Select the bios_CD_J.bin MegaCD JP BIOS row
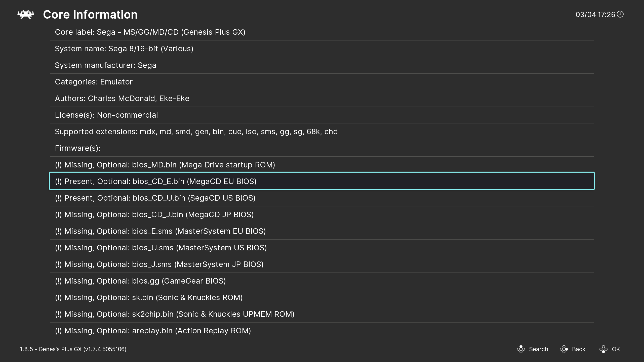Viewport: 644px width, 362px height. (x=322, y=214)
